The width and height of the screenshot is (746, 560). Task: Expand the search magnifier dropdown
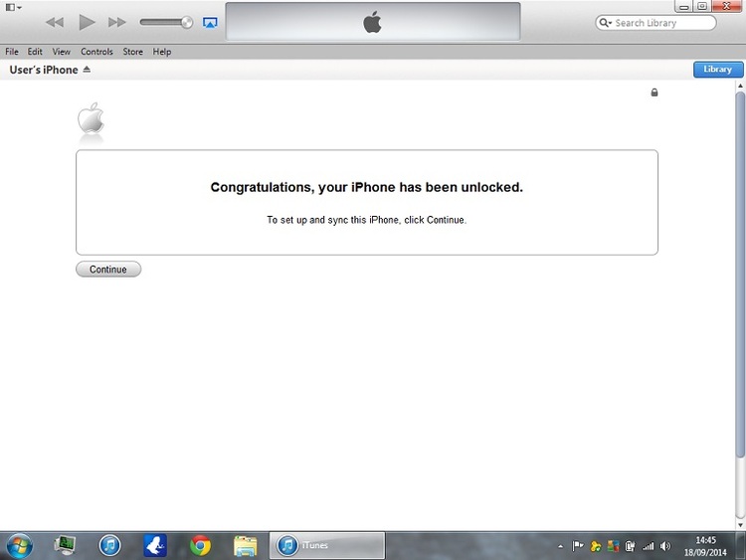point(605,22)
